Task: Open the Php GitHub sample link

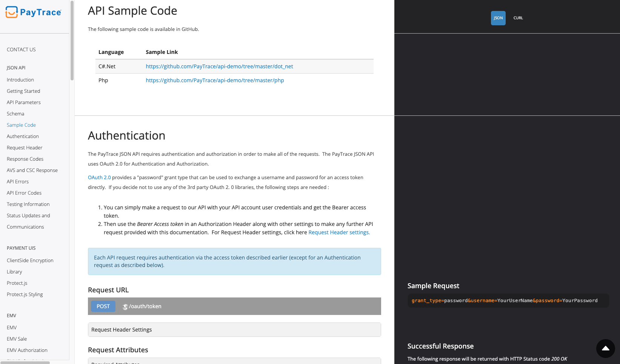Action: point(215,80)
